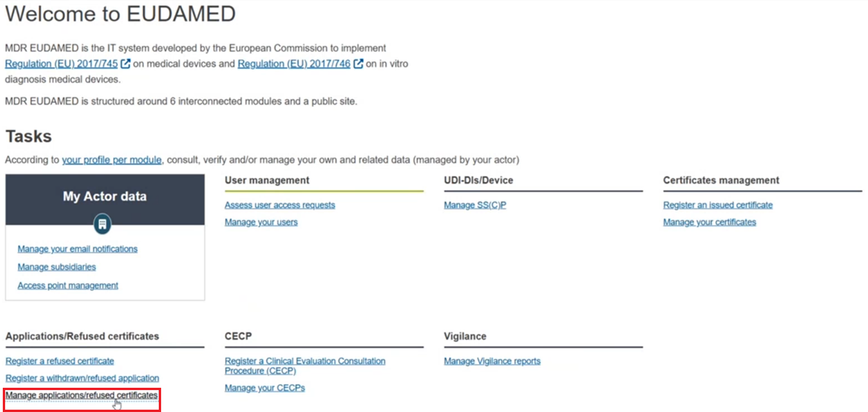Viewport: 868px width, 412px height.
Task: Open your profile per module link
Action: (x=112, y=160)
